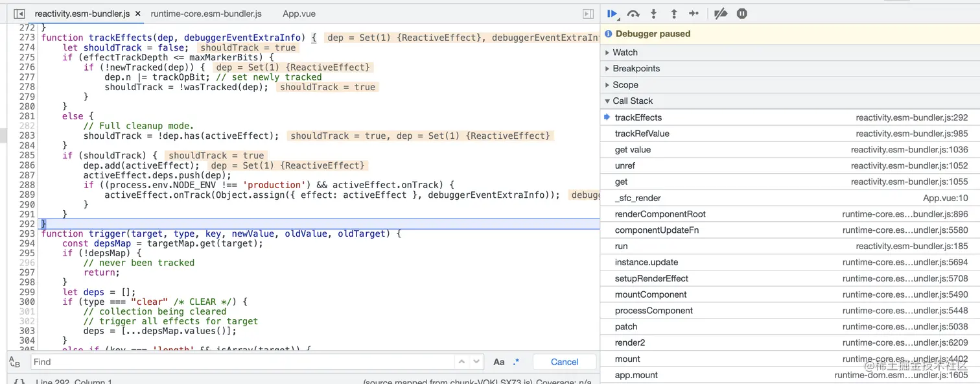Toggle pause on exceptions
The height and width of the screenshot is (384, 980).
[x=742, y=14]
